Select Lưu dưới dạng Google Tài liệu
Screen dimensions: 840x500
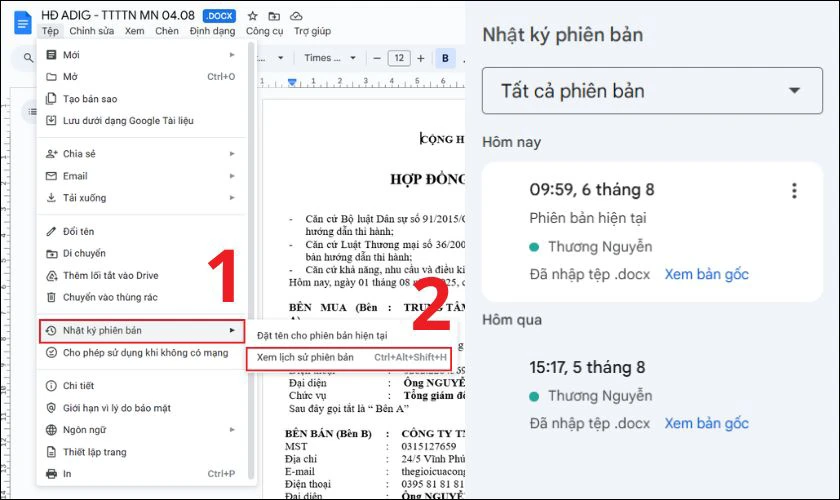point(141,121)
